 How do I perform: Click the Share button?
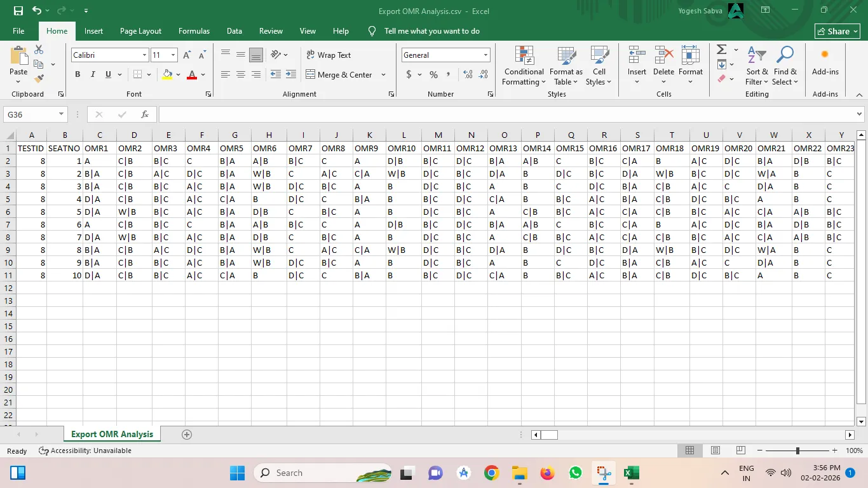[x=836, y=30]
